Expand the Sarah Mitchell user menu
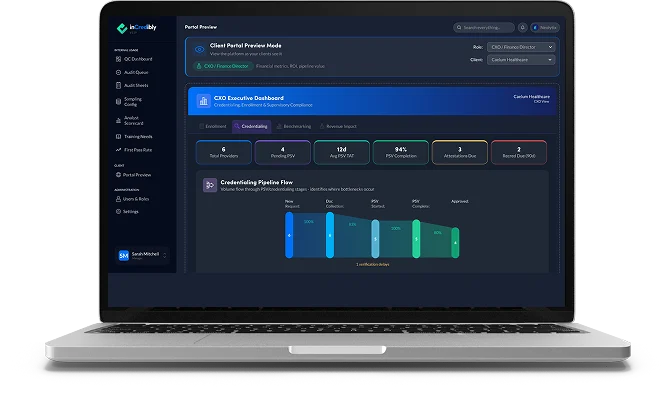Screen dimensions: 669x408 tap(138, 256)
